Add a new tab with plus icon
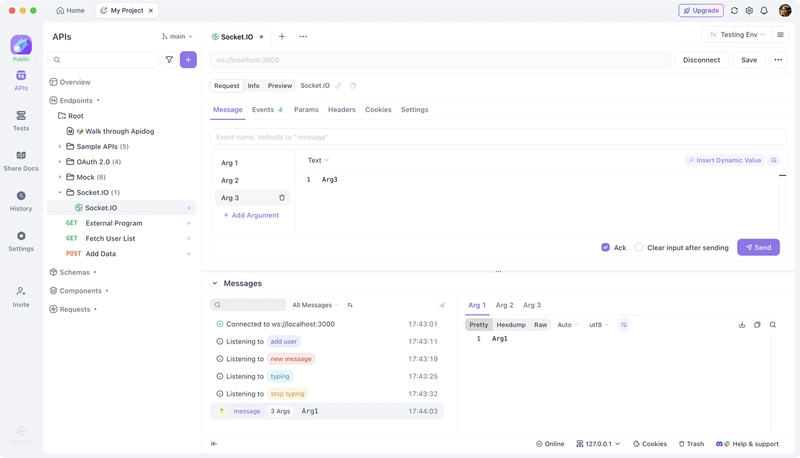This screenshot has width=800, height=458. tap(282, 36)
